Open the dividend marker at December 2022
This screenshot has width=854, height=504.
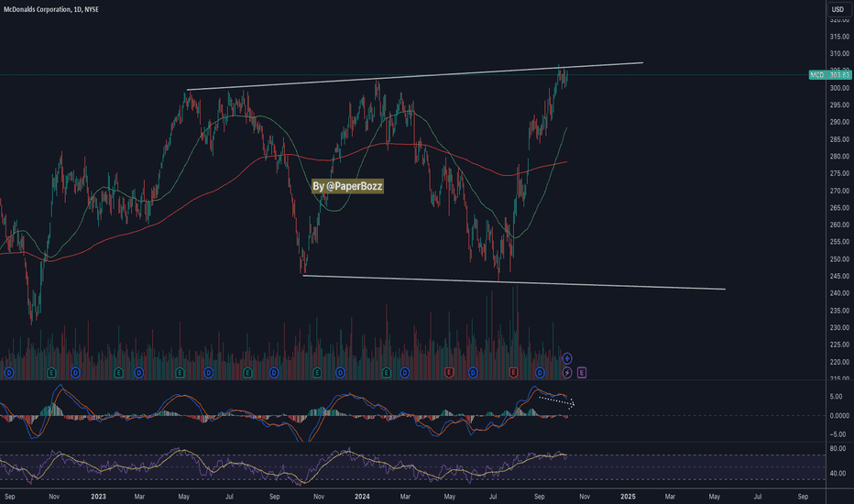(75, 373)
